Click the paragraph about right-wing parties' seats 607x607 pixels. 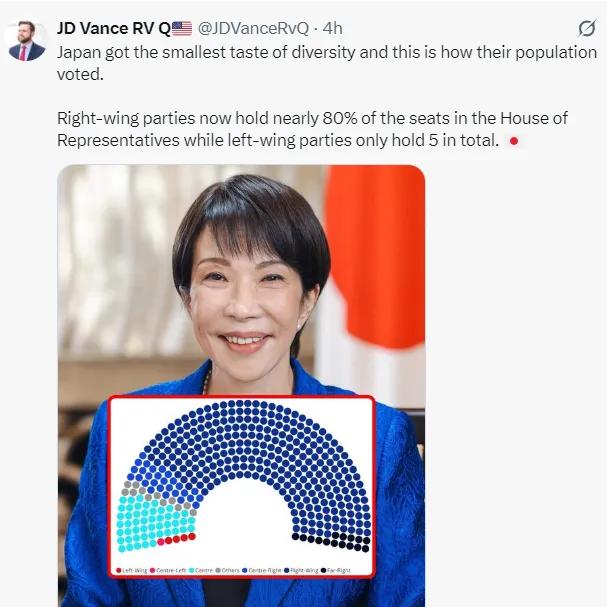(x=312, y=129)
